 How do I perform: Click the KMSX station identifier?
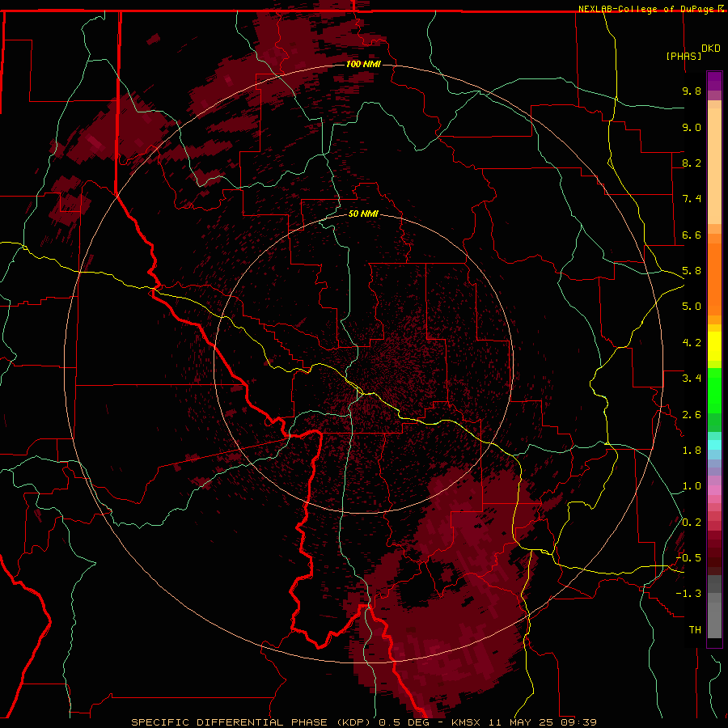coord(465,722)
